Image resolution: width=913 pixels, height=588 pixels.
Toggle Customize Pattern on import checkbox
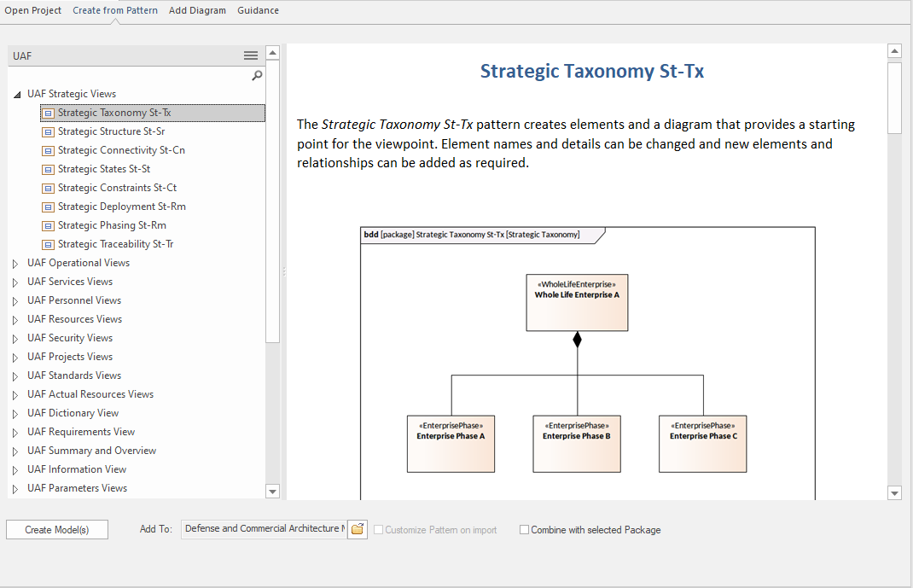[x=378, y=530]
